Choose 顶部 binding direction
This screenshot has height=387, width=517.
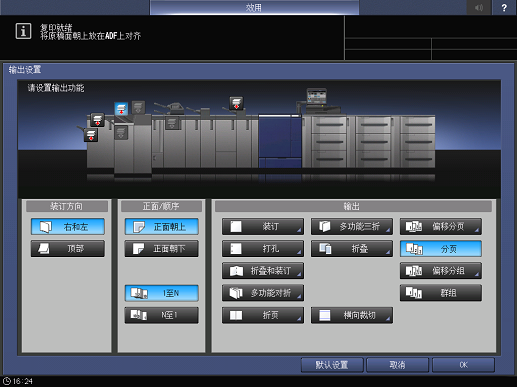(68, 249)
